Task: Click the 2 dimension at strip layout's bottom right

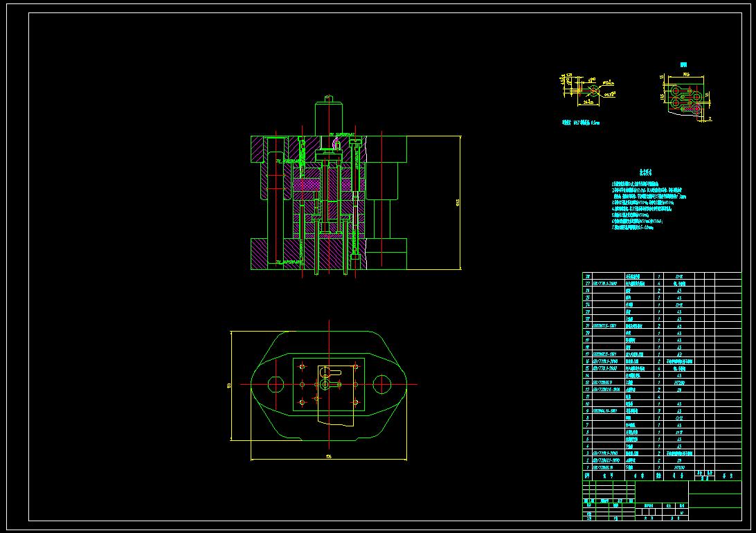Action: click(710, 118)
